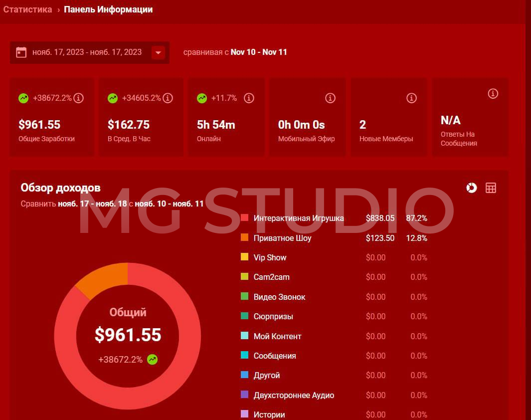Click info icon on В Сред. В Час card

168,98
